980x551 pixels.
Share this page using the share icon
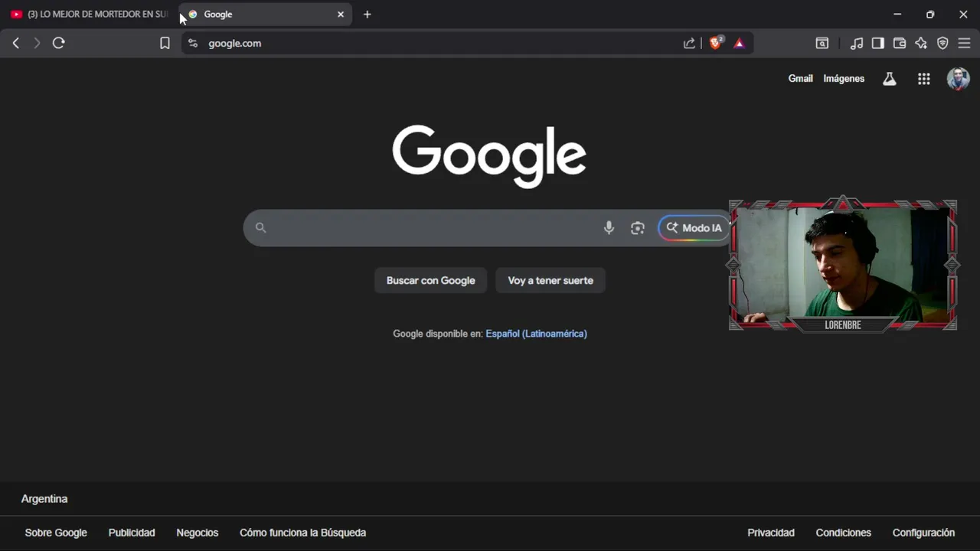pyautogui.click(x=689, y=44)
